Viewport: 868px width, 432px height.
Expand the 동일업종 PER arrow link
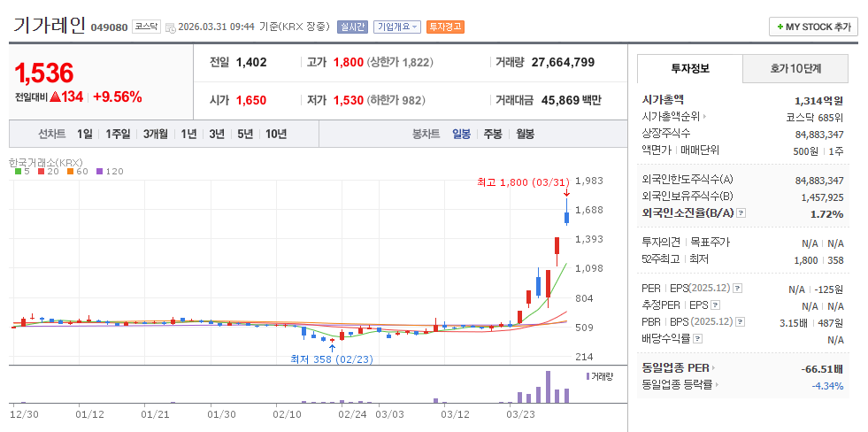coord(713,367)
